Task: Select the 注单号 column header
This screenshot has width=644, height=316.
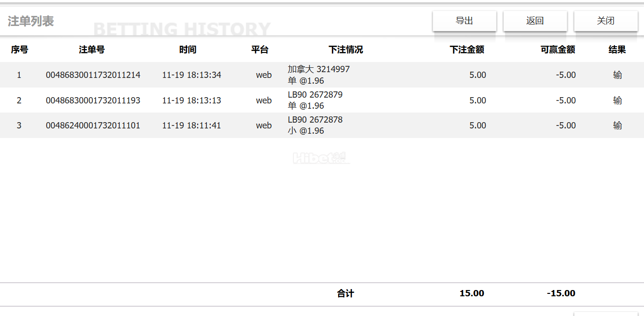Action: click(x=92, y=50)
